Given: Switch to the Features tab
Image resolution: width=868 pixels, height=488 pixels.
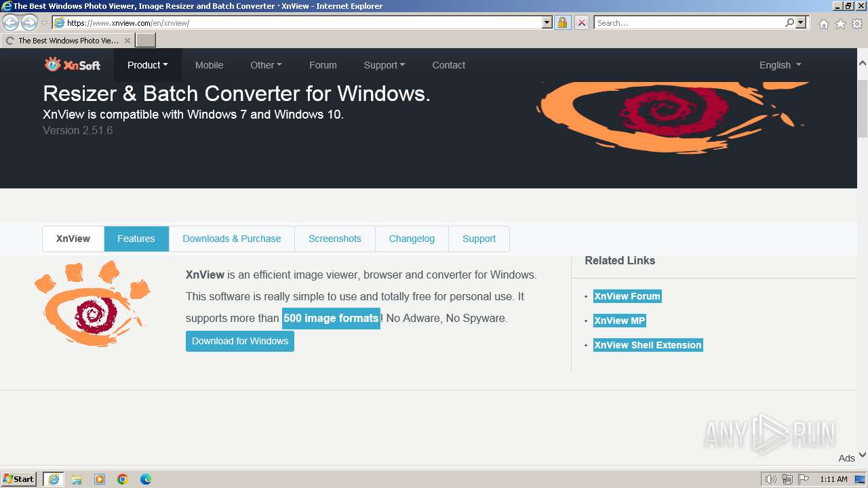Looking at the screenshot, I should pos(136,239).
